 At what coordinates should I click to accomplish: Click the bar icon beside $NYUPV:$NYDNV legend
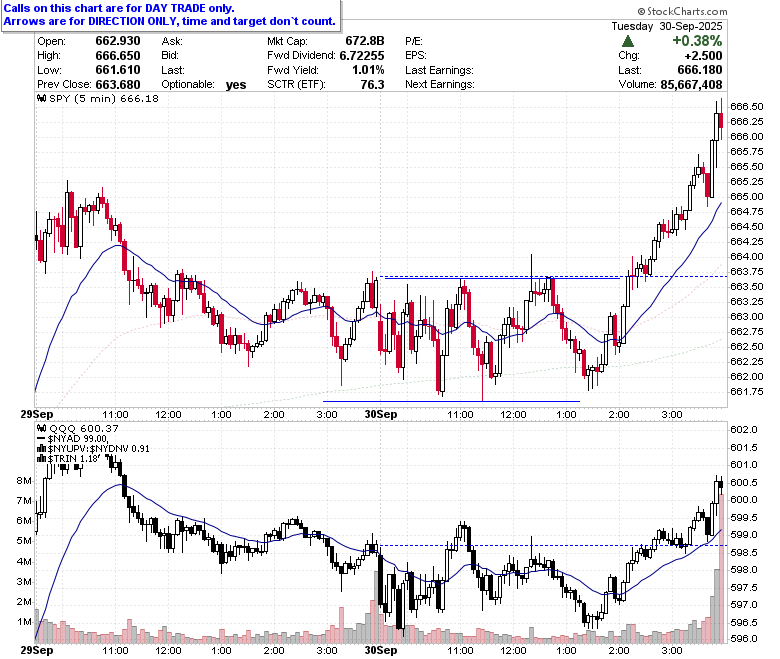coord(42,448)
